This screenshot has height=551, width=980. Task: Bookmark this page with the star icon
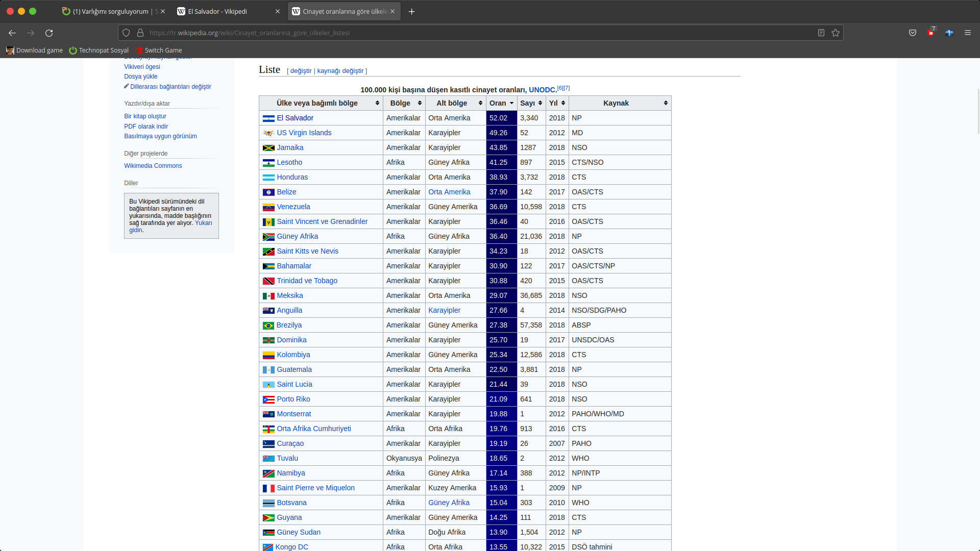click(x=836, y=33)
